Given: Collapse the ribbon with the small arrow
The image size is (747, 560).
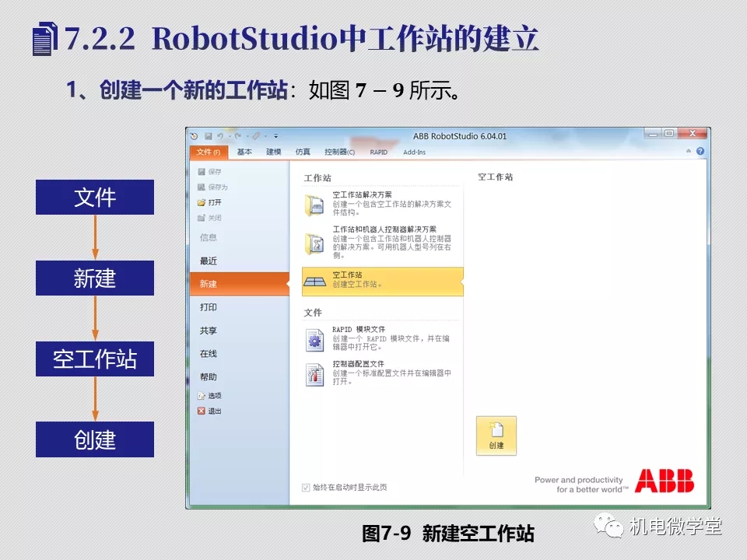Looking at the screenshot, I should point(689,151).
